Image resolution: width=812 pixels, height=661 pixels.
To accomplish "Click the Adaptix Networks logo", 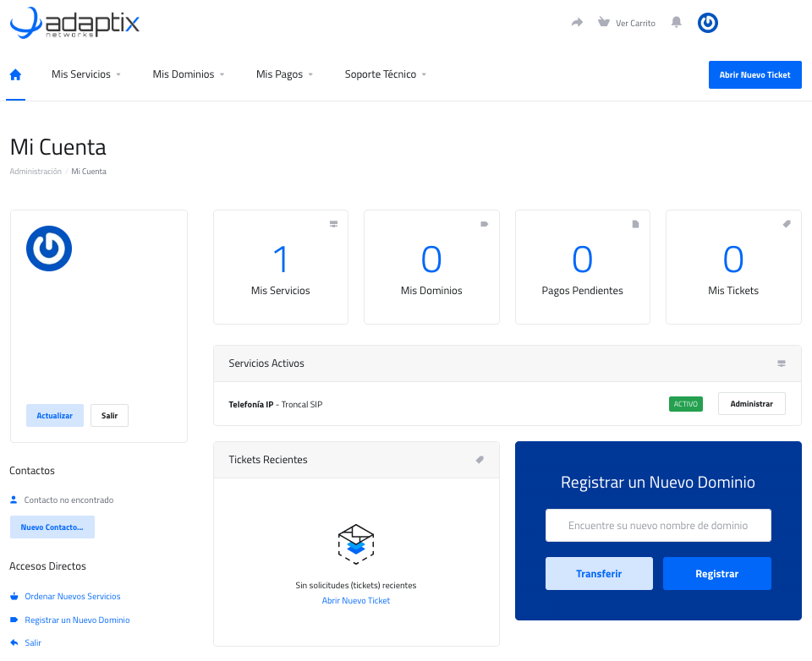I will (x=74, y=23).
